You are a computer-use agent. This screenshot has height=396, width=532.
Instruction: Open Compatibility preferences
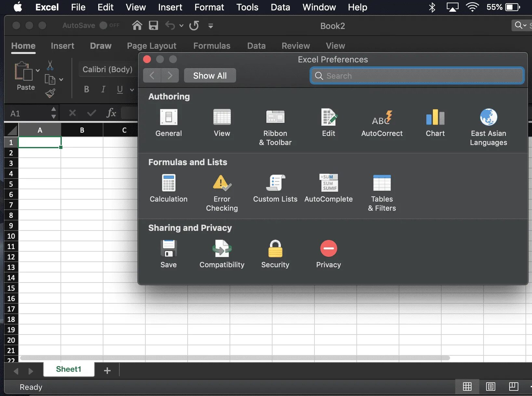(x=222, y=254)
